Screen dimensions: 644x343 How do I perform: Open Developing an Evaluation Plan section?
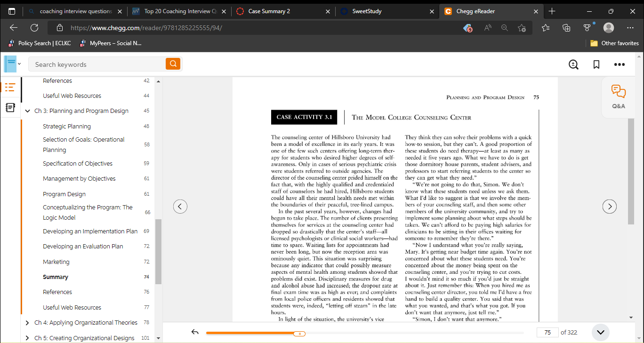[x=83, y=246]
